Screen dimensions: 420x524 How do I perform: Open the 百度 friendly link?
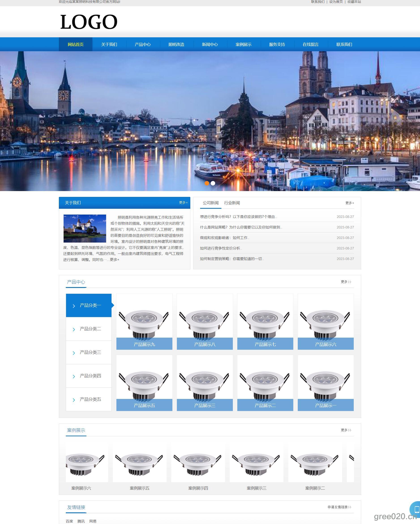click(69, 521)
